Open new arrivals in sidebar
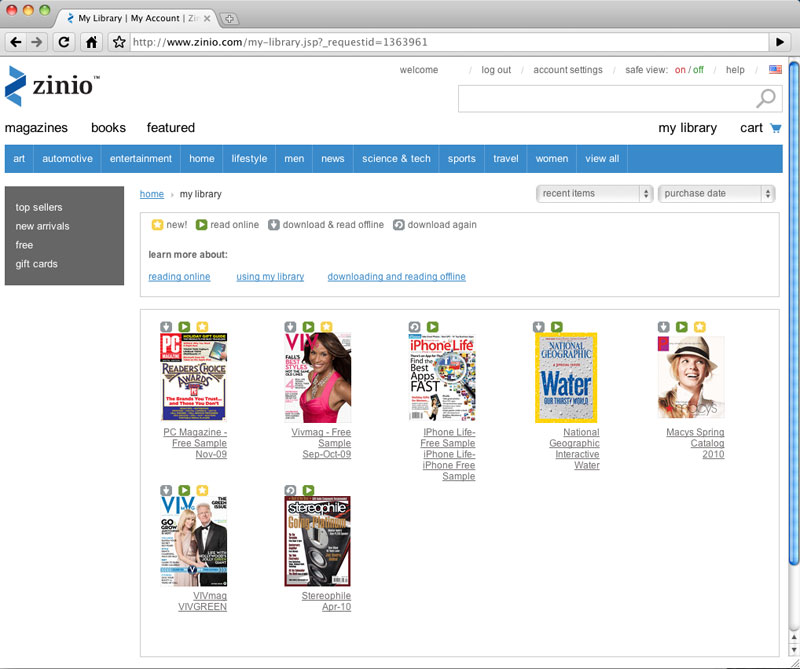 [x=42, y=226]
